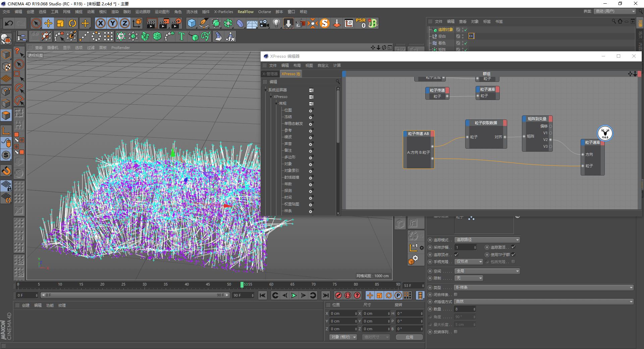644x349 pixels.
Task: Click the Sketch and Toon S icon
Action: coord(325,23)
